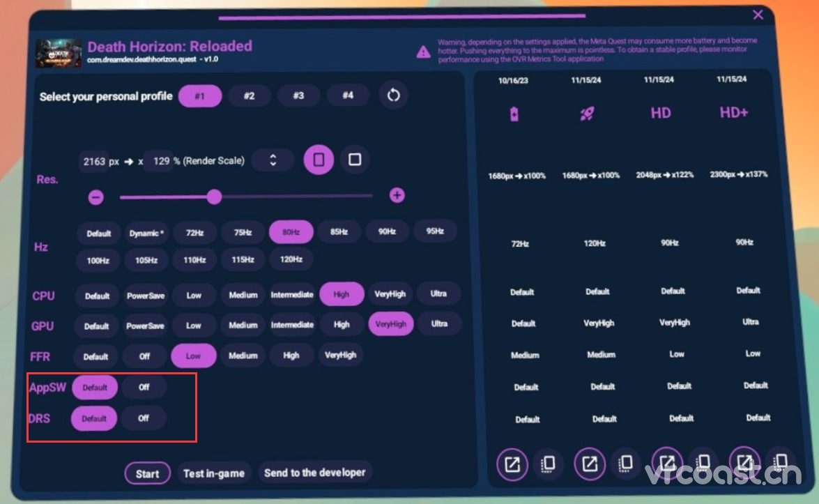Click the resolution slider handle

pos(213,197)
